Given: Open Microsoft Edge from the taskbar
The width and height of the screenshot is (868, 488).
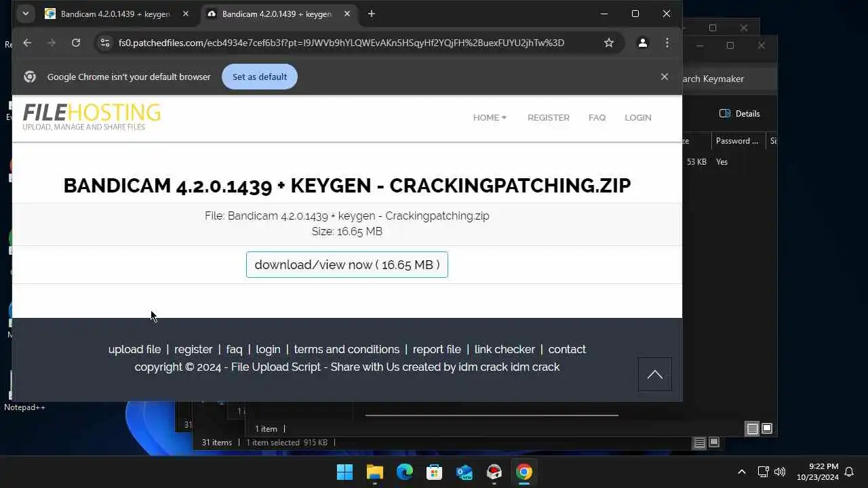Looking at the screenshot, I should [405, 472].
